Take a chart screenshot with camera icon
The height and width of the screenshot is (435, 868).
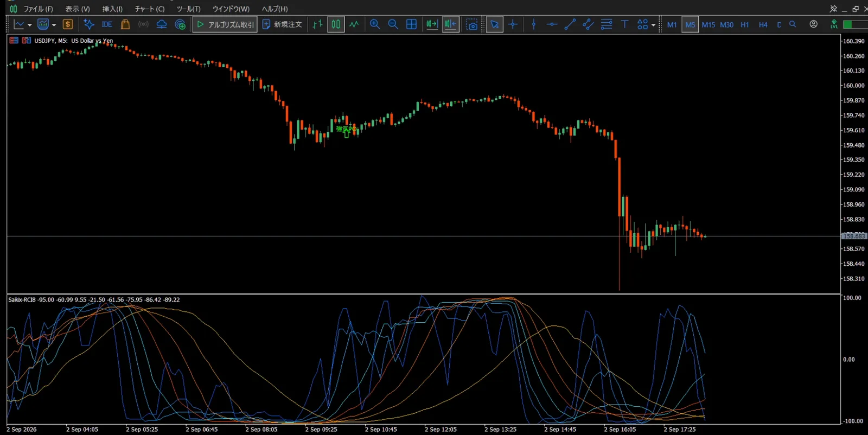click(x=472, y=24)
